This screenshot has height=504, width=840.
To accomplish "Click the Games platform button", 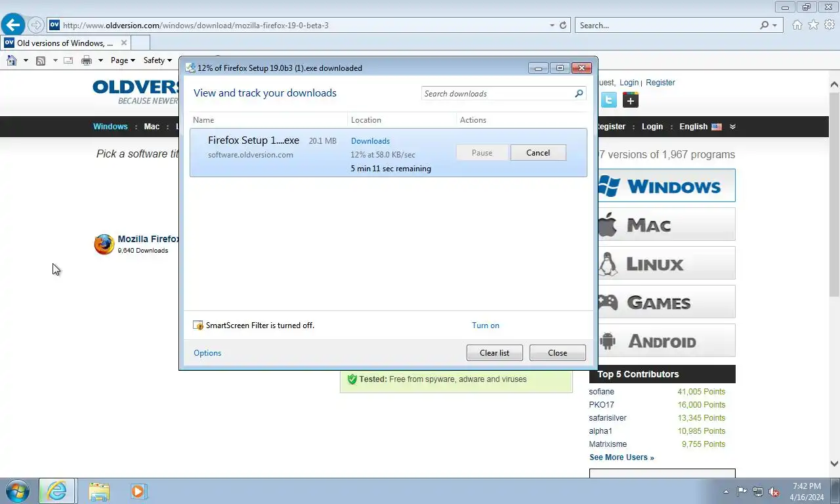I will coord(666,302).
